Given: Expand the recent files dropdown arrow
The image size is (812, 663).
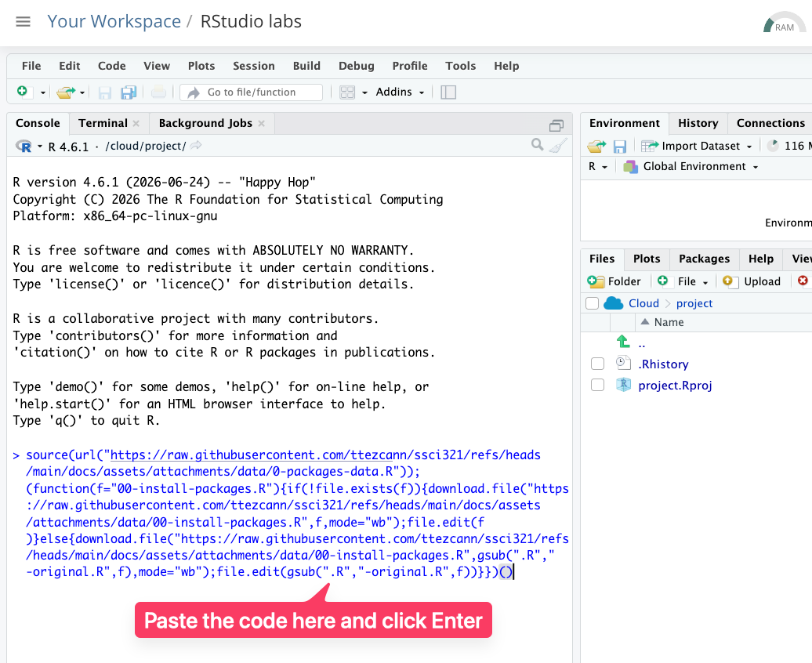Looking at the screenshot, I should (82, 92).
